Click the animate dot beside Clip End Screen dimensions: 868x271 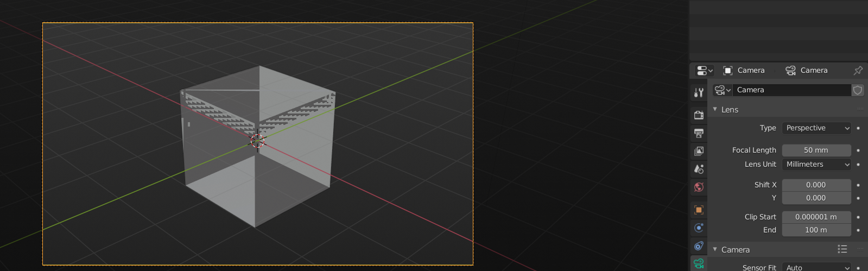pyautogui.click(x=858, y=230)
